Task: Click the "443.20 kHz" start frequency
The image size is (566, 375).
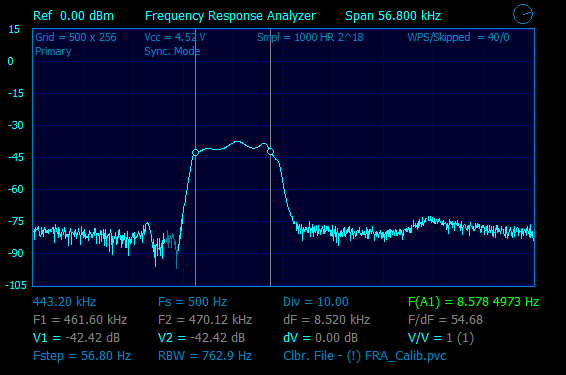Action: [x=64, y=302]
